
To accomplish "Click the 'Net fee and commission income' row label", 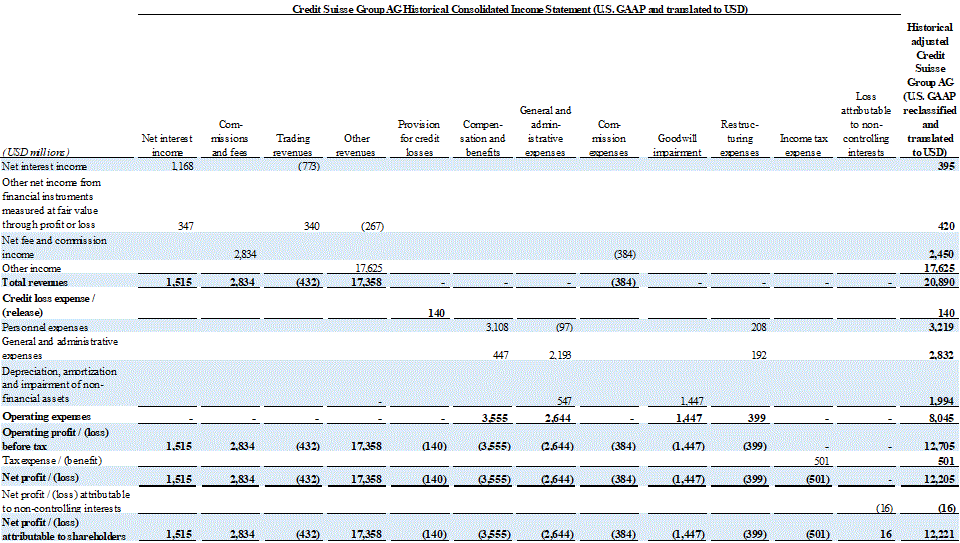I will point(54,247).
